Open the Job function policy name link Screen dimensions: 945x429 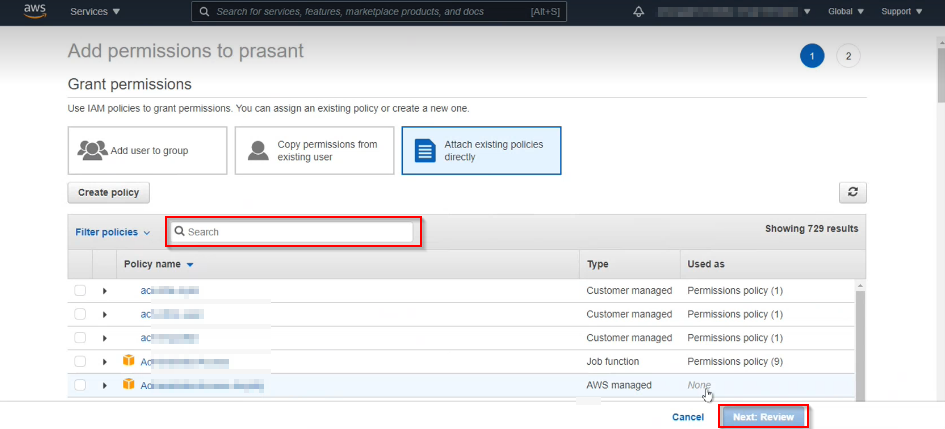184,362
